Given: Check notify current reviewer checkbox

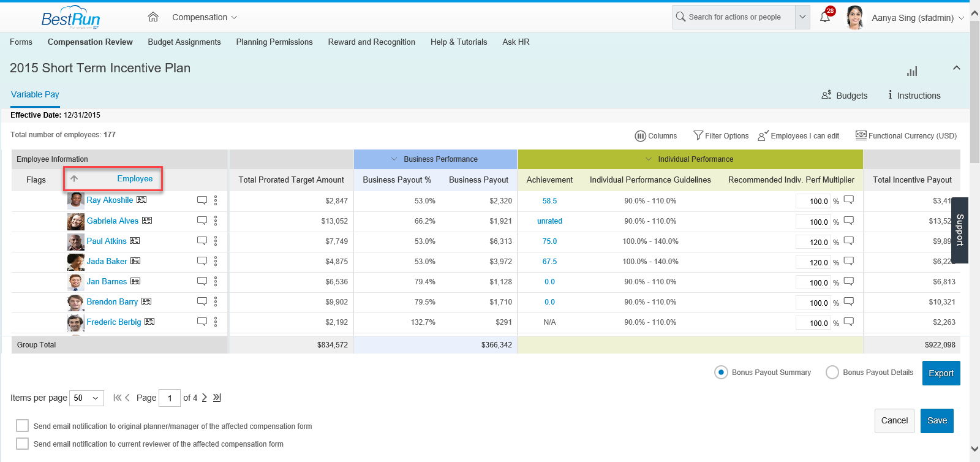Looking at the screenshot, I should click(x=22, y=443).
